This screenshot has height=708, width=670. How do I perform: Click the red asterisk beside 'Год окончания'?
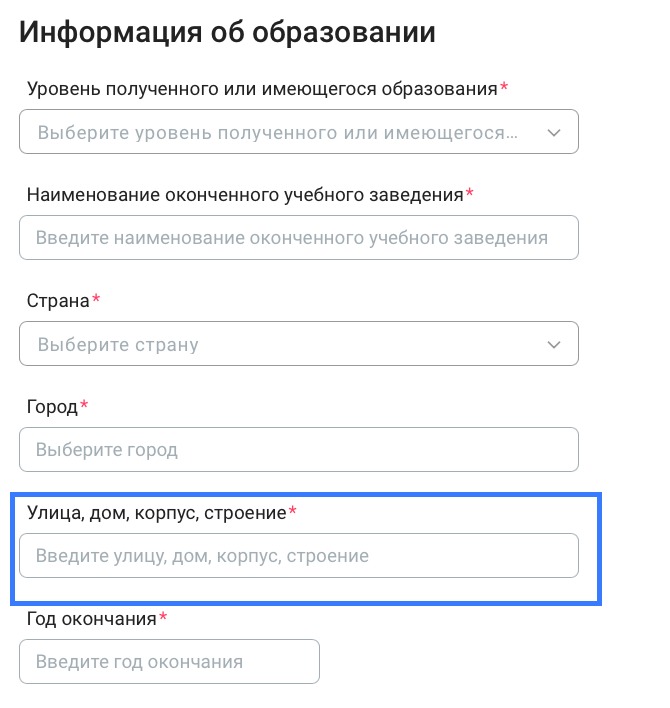click(x=163, y=617)
